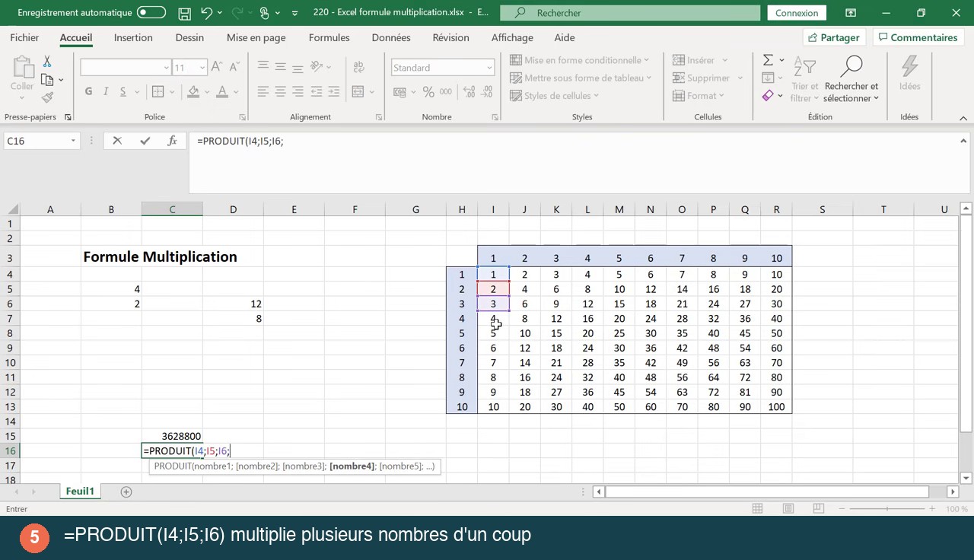Switch to Page Layout view in status bar

[788, 509]
